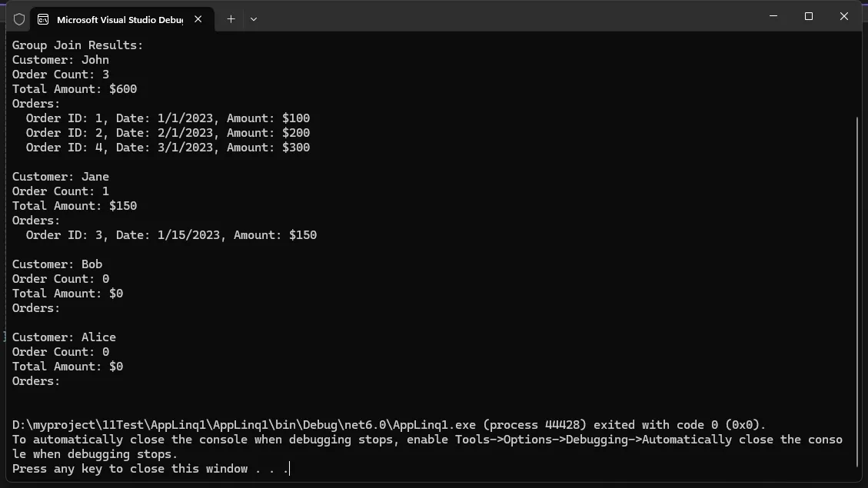Click the 'Customer: Alice' text
Viewport: 868px width, 488px height.
(x=64, y=337)
